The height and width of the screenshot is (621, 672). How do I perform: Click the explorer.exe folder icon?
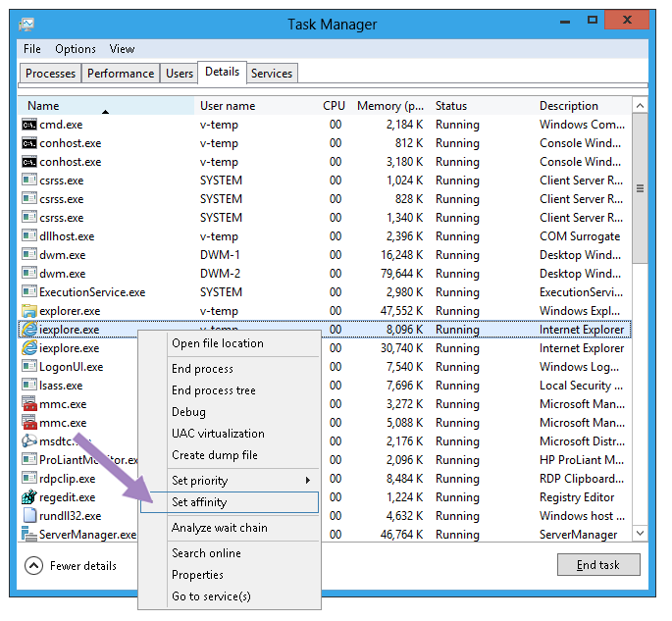[x=29, y=311]
